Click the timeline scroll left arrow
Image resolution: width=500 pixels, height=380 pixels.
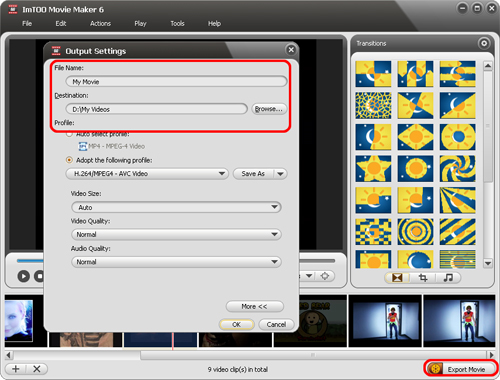[9, 355]
